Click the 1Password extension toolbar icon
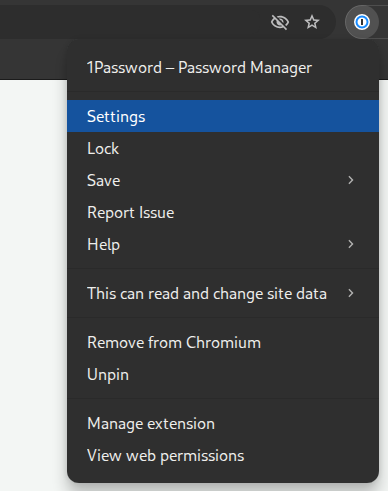 click(x=362, y=22)
